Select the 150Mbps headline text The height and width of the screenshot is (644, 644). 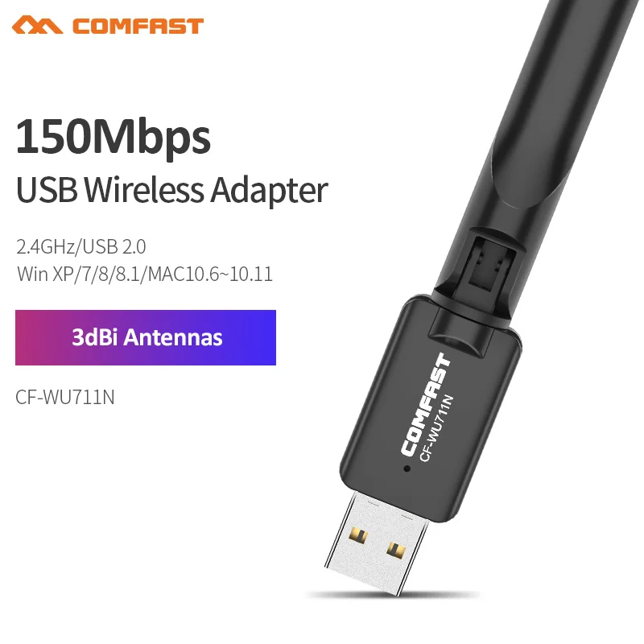pos(113,137)
